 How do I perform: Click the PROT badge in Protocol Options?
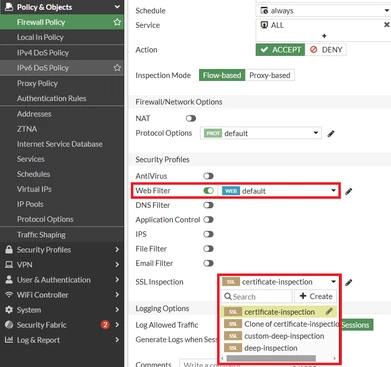pos(213,133)
